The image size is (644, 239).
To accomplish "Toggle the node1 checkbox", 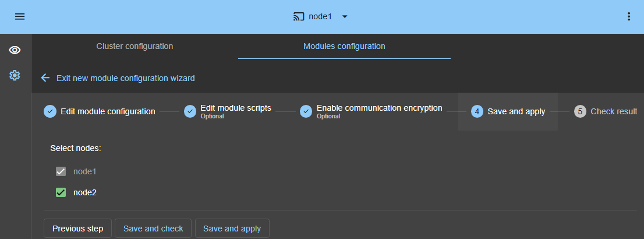I will coord(61,171).
